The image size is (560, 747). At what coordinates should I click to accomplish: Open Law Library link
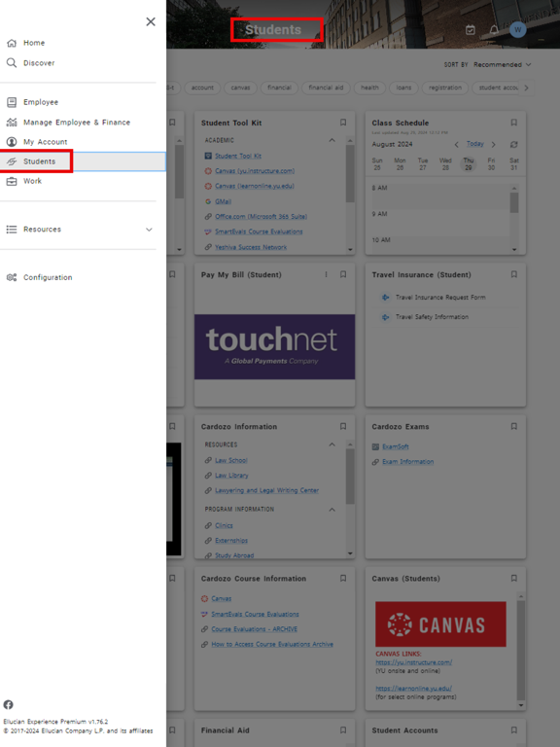(x=231, y=476)
